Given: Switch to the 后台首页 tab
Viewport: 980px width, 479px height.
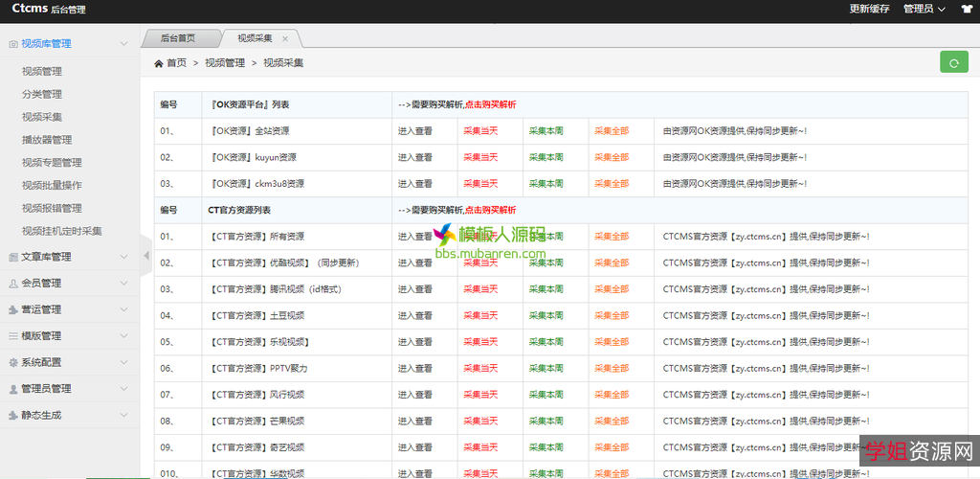Looking at the screenshot, I should 178,38.
